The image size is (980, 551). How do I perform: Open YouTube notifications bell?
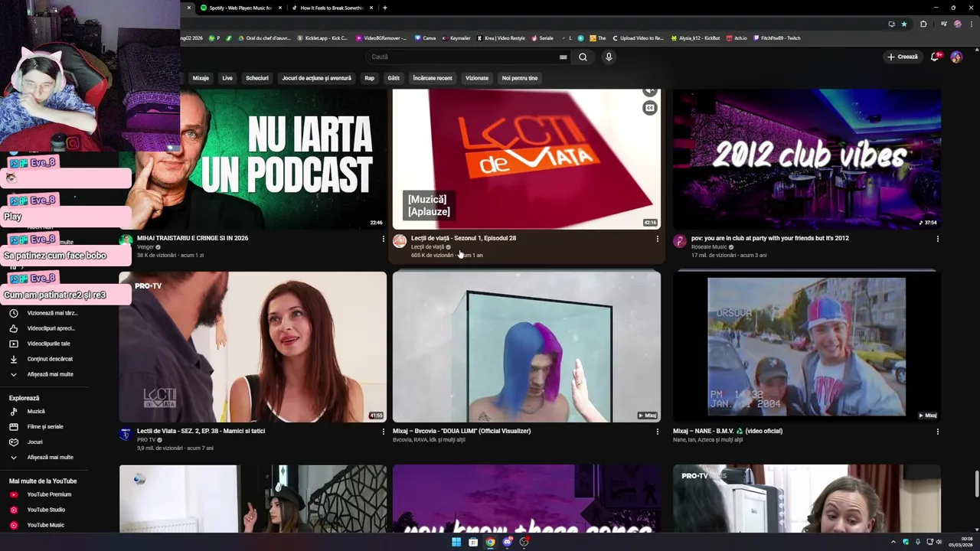click(935, 57)
